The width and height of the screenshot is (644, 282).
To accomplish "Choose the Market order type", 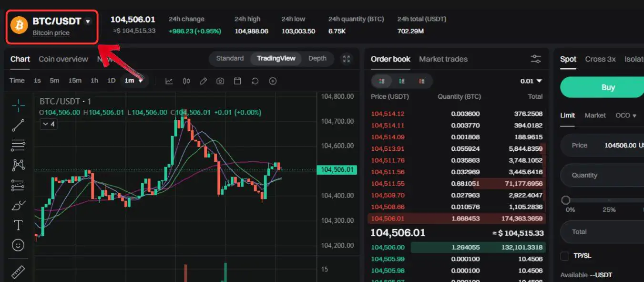I will [595, 115].
